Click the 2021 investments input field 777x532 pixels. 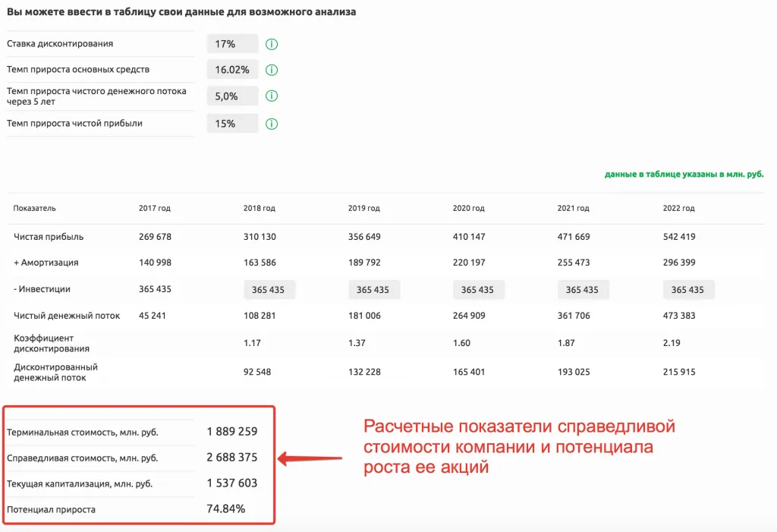point(583,290)
